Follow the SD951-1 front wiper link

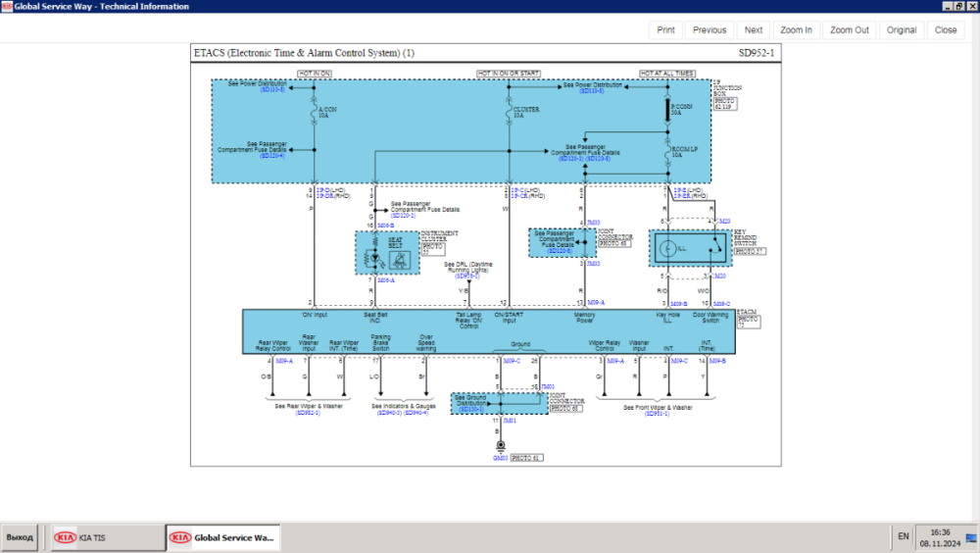click(657, 413)
